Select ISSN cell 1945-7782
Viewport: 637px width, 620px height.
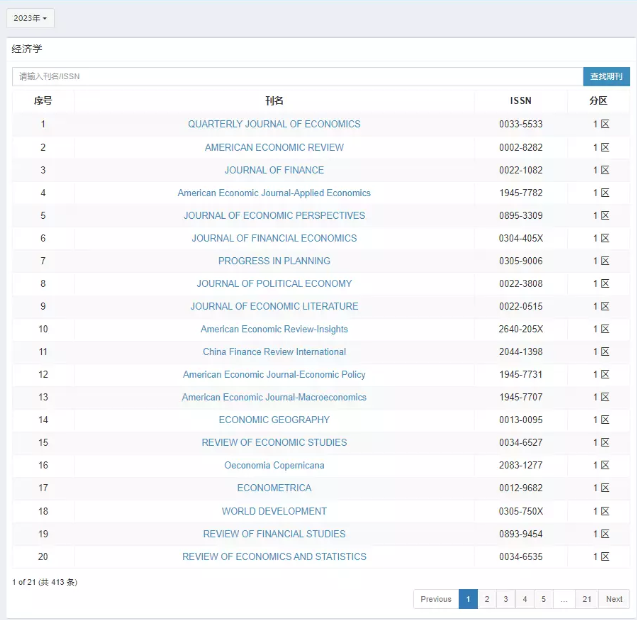[x=520, y=193]
